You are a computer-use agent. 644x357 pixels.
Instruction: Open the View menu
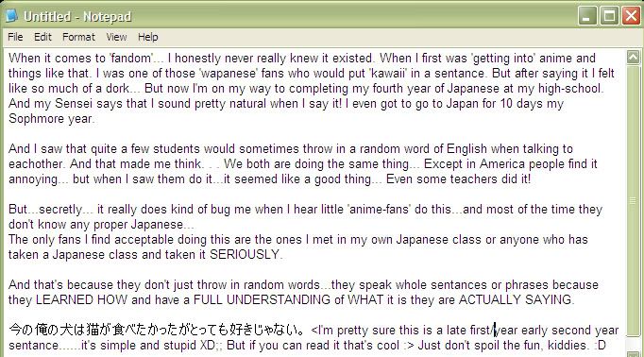(x=116, y=37)
